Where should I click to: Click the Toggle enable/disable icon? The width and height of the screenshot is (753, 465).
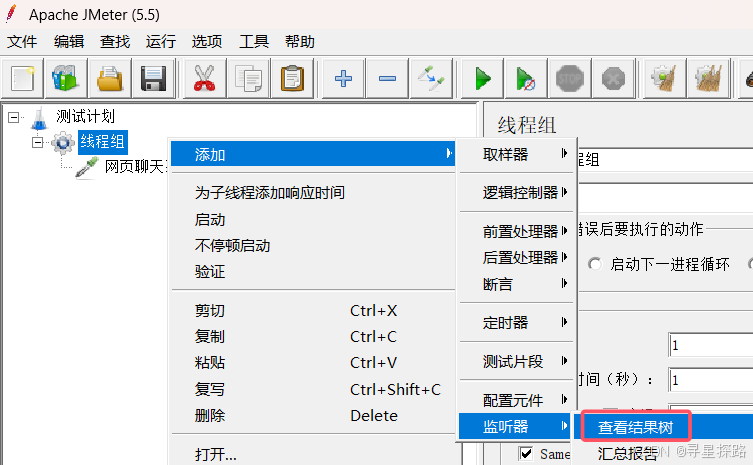pyautogui.click(x=431, y=78)
